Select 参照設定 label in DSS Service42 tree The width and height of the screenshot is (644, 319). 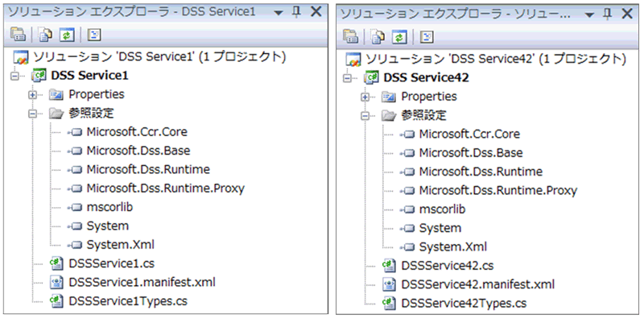(423, 115)
